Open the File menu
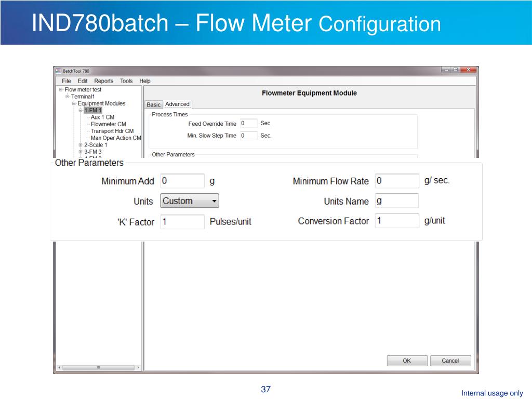Viewport: 532px width, 399px height. pos(66,81)
